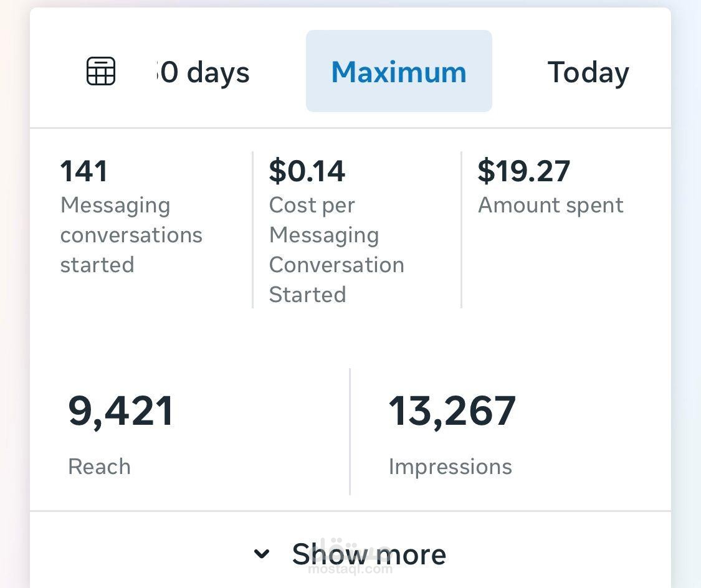Open Cost per Messaging Conversation Started label
The height and width of the screenshot is (588, 701).
tap(336, 250)
